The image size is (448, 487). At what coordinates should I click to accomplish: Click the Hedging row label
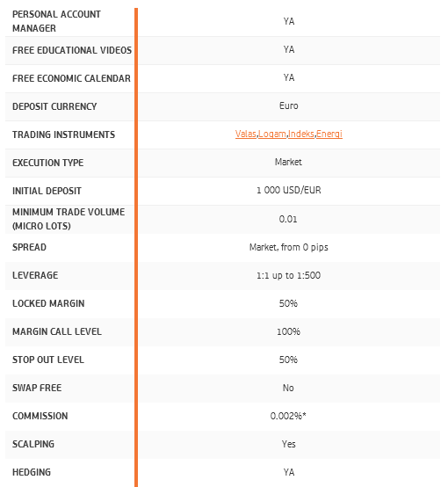[x=32, y=472]
